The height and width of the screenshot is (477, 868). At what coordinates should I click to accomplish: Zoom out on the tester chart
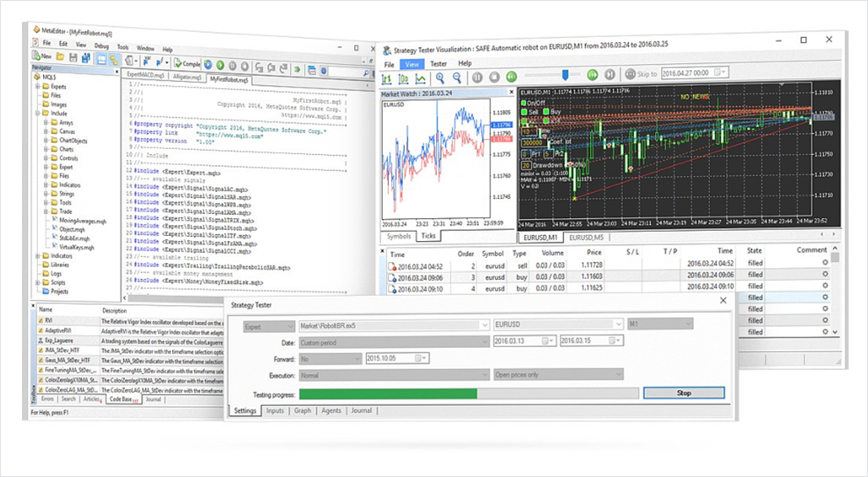tap(456, 78)
